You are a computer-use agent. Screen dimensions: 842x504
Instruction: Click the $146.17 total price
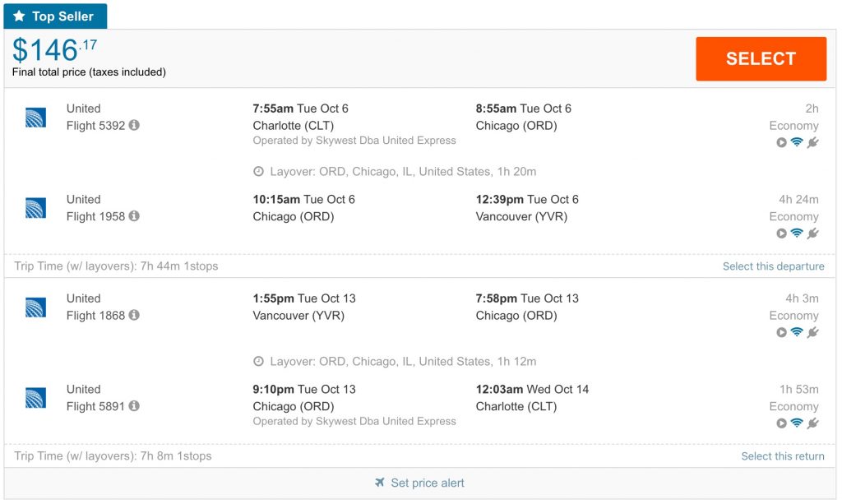[55, 50]
